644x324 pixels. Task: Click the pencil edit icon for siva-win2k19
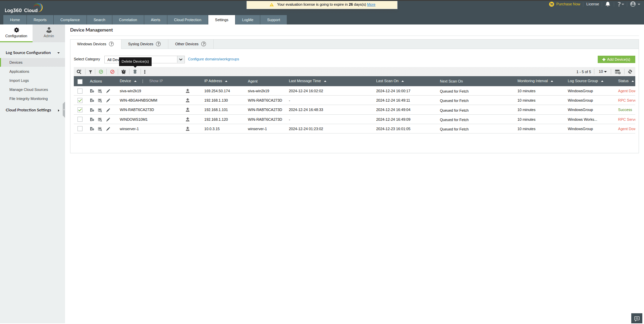pos(108,91)
